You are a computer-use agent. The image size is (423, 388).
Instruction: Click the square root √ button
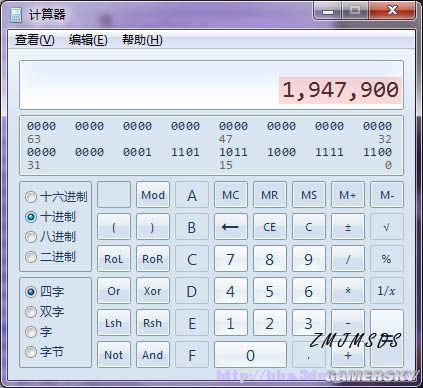(x=387, y=227)
